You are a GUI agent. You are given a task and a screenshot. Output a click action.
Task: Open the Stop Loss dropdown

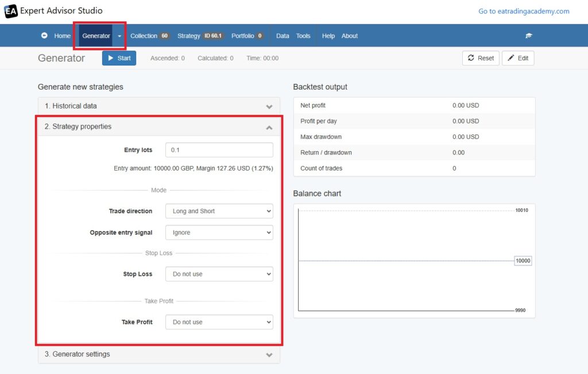tap(219, 274)
